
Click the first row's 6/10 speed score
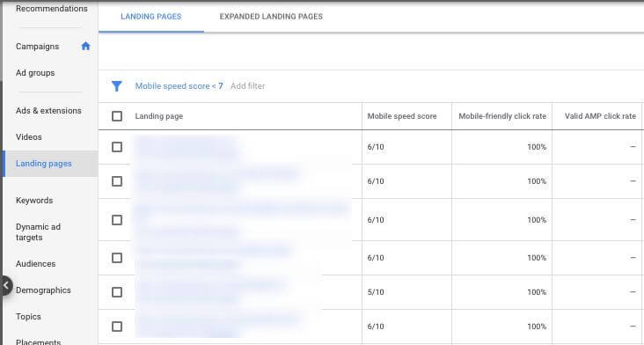click(x=376, y=147)
